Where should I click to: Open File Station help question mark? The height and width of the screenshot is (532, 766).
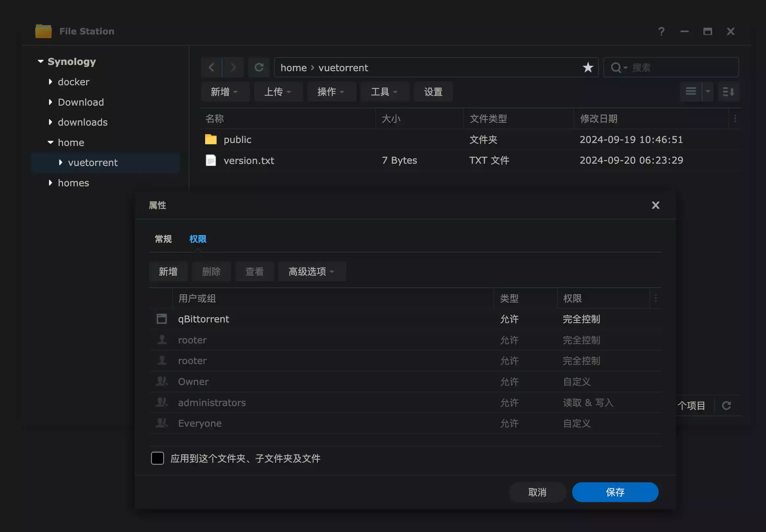click(661, 31)
